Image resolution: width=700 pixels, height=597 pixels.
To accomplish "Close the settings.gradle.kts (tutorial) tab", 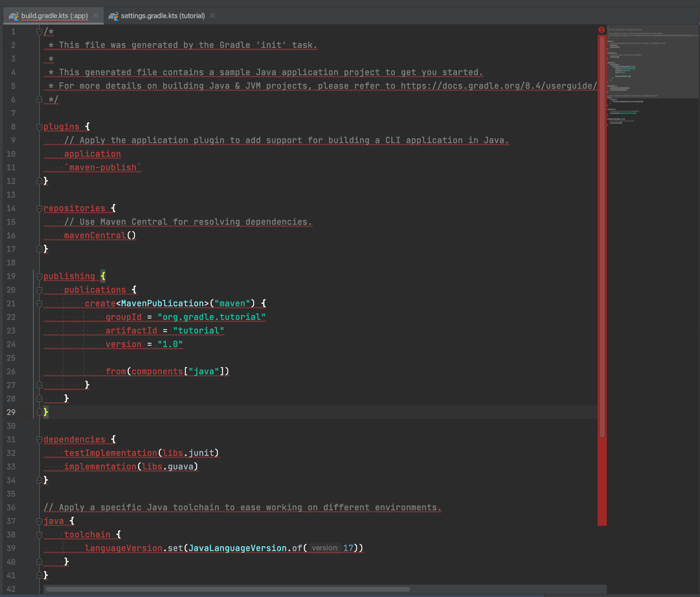I will [212, 16].
